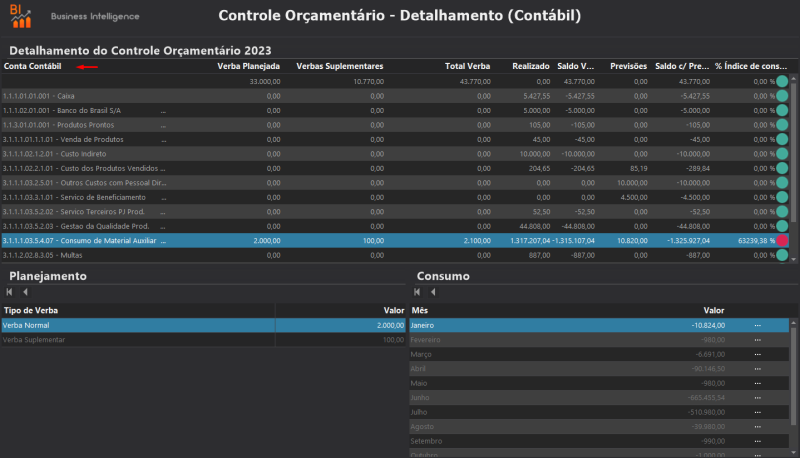Select row Consumo de Material Auxiliar
This screenshot has height=458, width=800.
pyautogui.click(x=395, y=241)
